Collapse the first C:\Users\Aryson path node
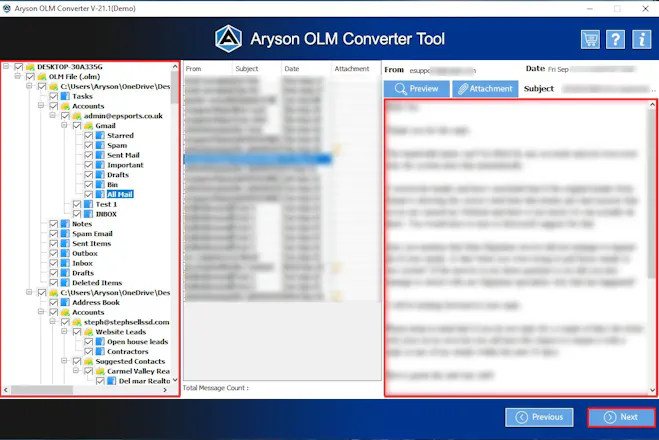659x440 pixels. point(29,86)
